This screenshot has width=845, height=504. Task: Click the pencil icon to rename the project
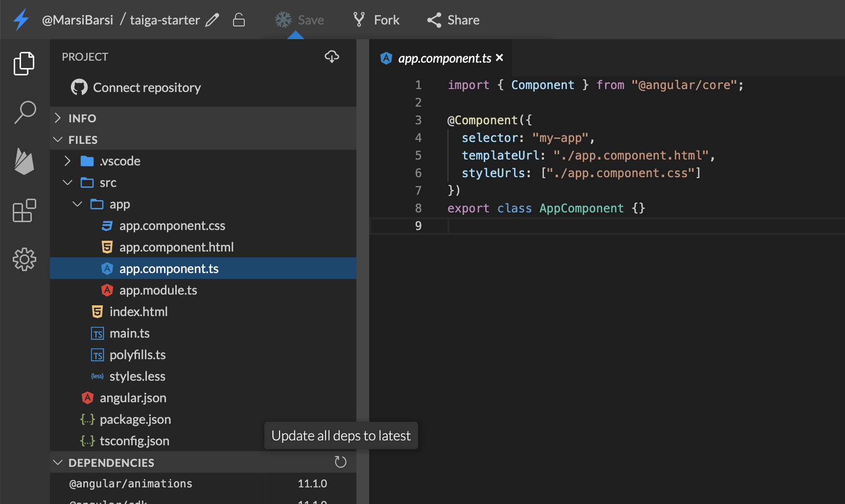coord(212,20)
